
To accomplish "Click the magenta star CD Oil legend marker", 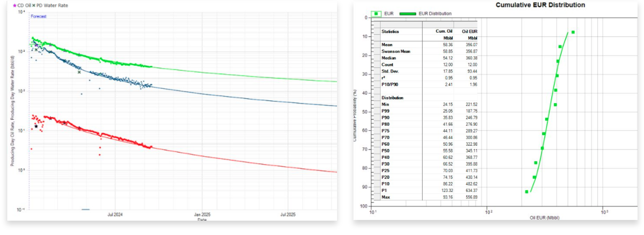I will 15,6.
